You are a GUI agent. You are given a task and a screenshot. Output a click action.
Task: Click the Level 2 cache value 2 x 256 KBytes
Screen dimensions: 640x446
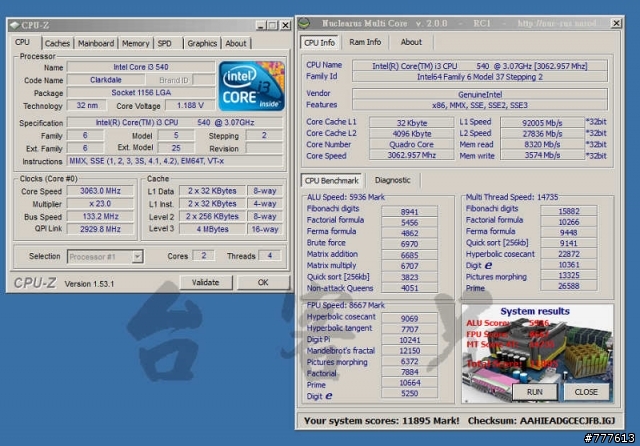point(212,216)
